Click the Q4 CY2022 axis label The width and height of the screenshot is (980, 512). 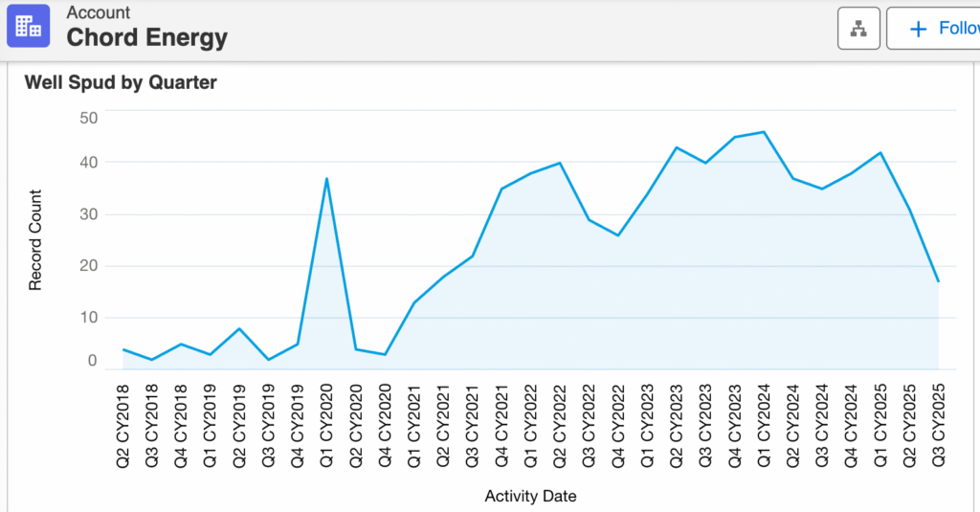click(x=618, y=427)
